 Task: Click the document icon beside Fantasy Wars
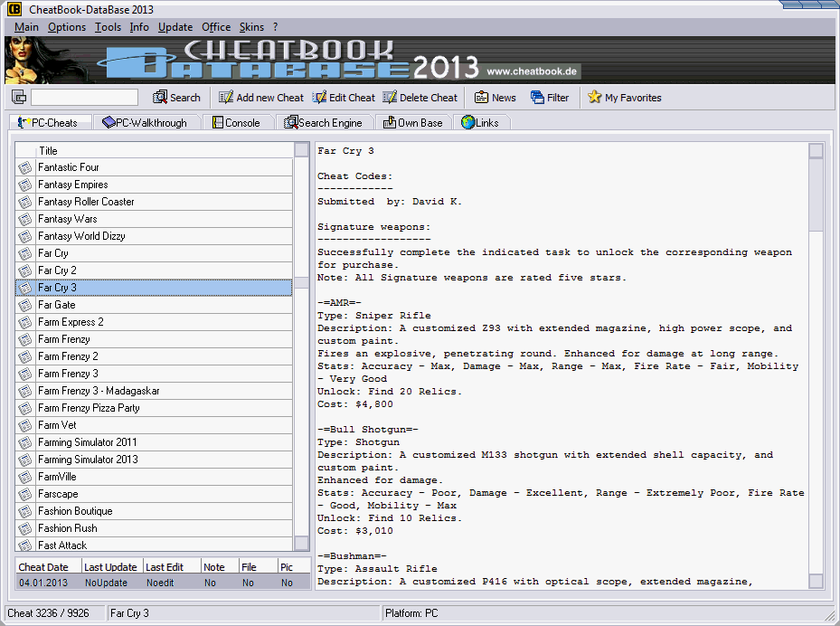[25, 219]
